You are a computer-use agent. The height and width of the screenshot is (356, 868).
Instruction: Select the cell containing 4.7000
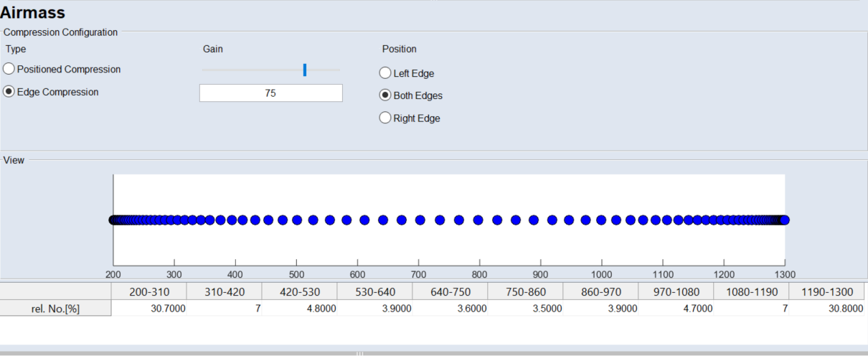(x=676, y=308)
